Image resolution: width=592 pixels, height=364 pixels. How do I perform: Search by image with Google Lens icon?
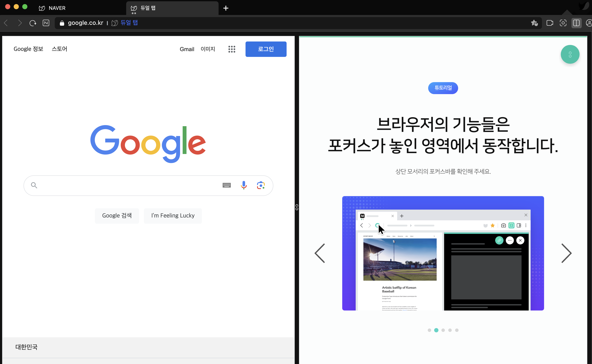tap(261, 185)
